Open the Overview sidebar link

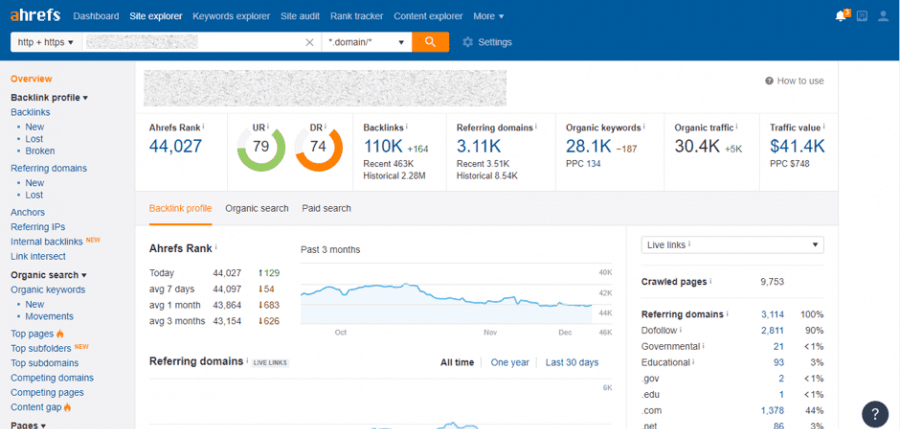point(31,79)
